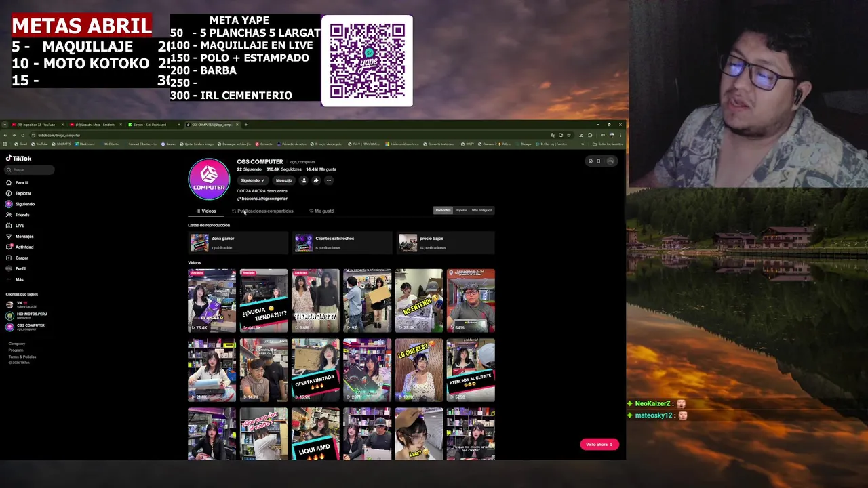
Task: Open LIVE section in sidebar
Action: 16,226
